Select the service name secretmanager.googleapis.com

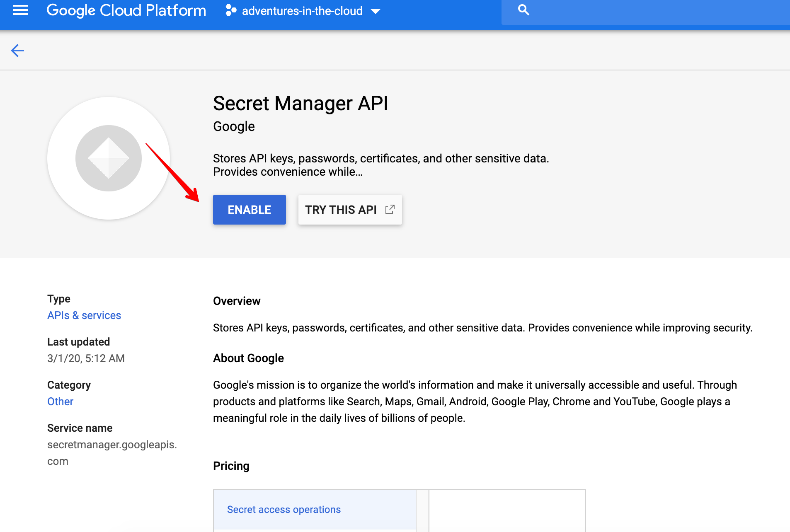[x=112, y=452]
